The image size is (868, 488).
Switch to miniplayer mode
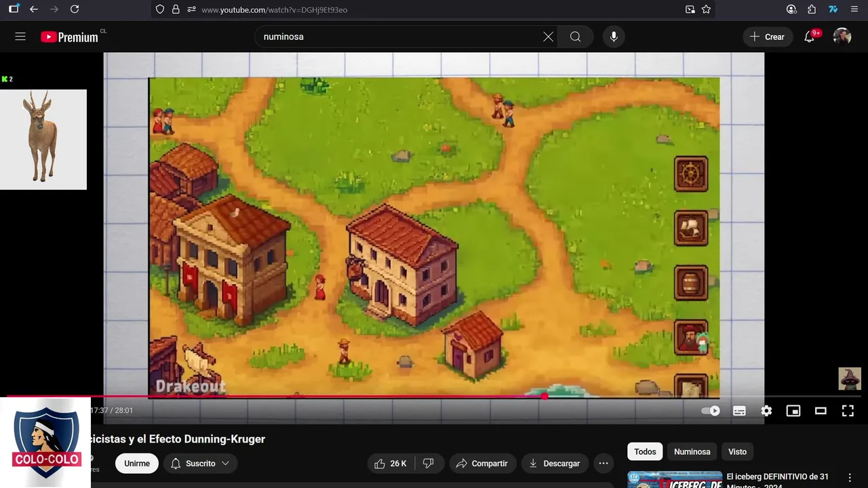(793, 411)
